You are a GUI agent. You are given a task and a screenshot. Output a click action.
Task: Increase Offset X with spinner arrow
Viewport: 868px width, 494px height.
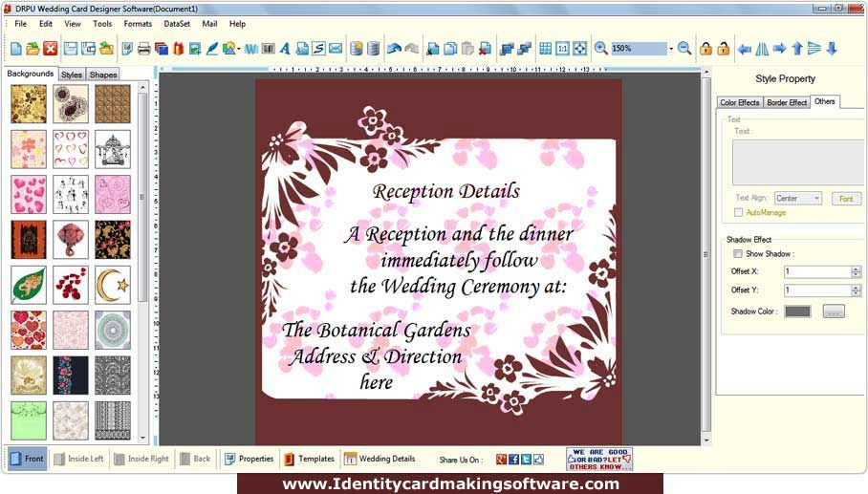point(856,268)
